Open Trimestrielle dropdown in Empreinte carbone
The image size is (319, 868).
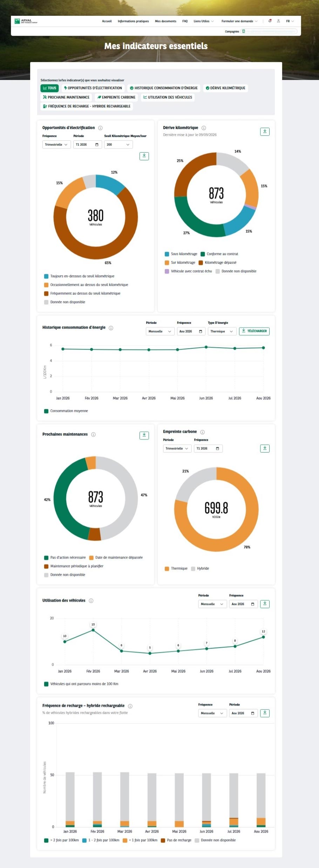[177, 449]
